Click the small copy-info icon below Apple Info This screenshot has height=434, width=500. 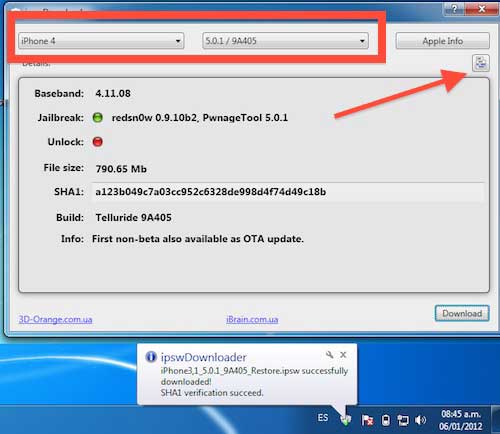tap(481, 63)
